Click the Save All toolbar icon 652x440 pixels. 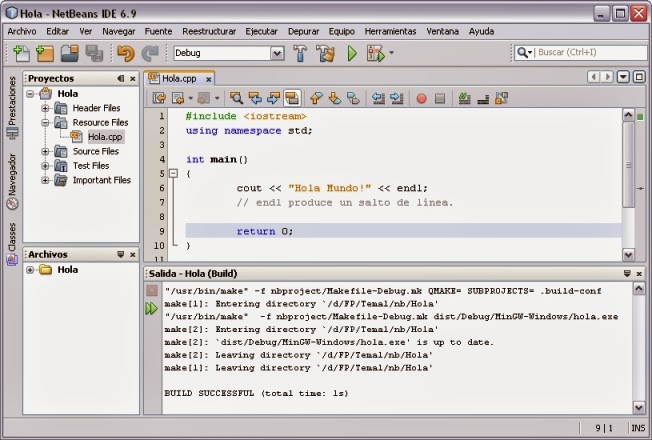tap(94, 53)
